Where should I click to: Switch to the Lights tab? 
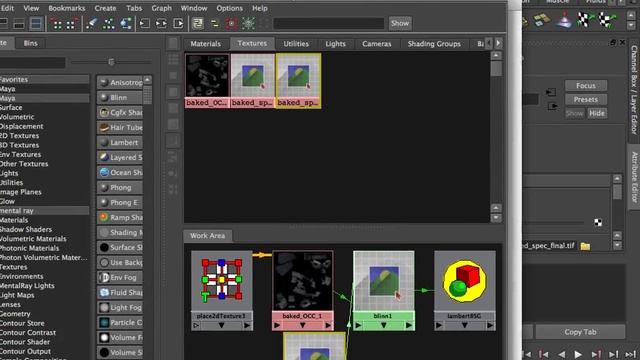(x=336, y=44)
